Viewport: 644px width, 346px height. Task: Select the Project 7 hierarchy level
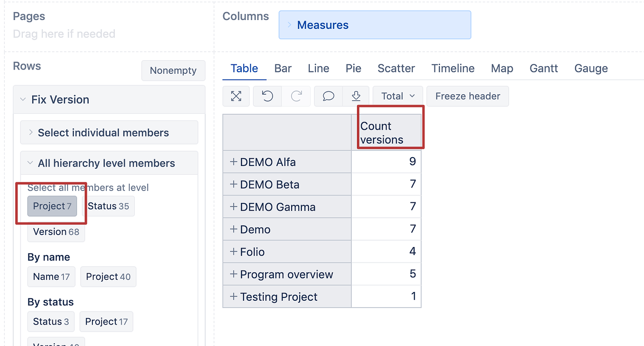point(52,206)
